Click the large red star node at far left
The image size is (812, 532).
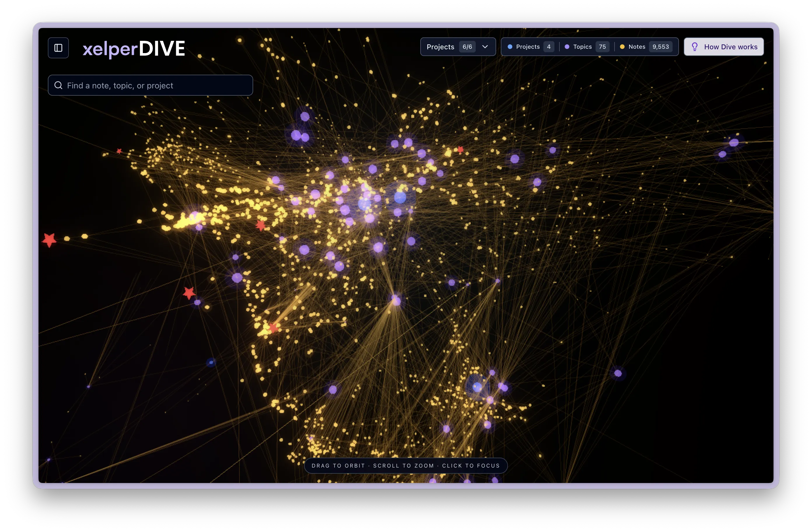(x=49, y=240)
